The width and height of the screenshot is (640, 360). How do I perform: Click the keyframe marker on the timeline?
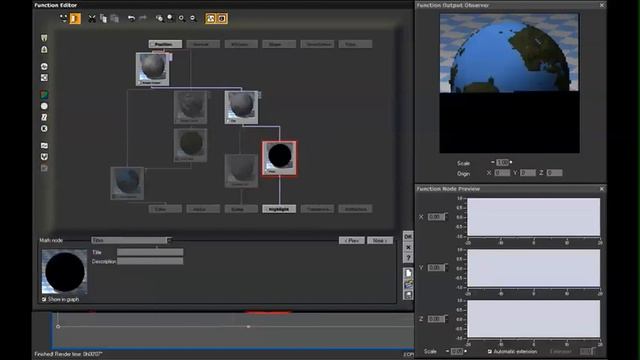coord(248,327)
